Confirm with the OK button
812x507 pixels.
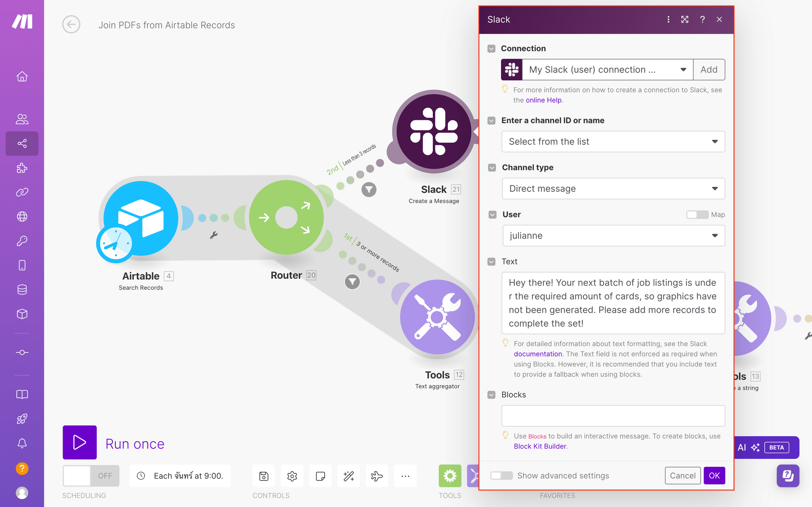(714, 476)
